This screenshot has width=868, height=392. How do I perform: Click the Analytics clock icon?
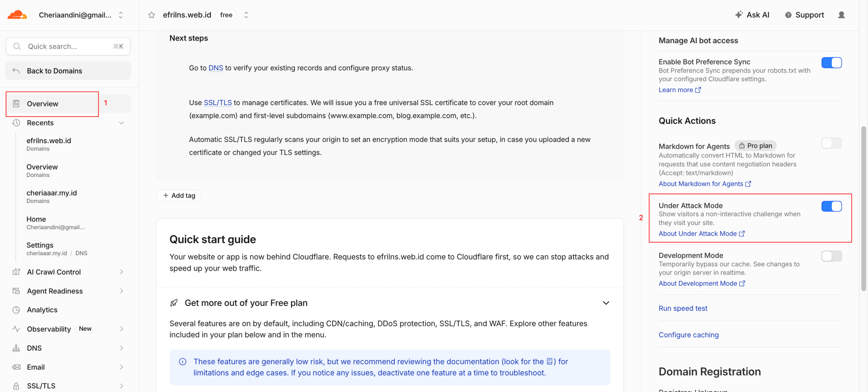[x=16, y=310]
